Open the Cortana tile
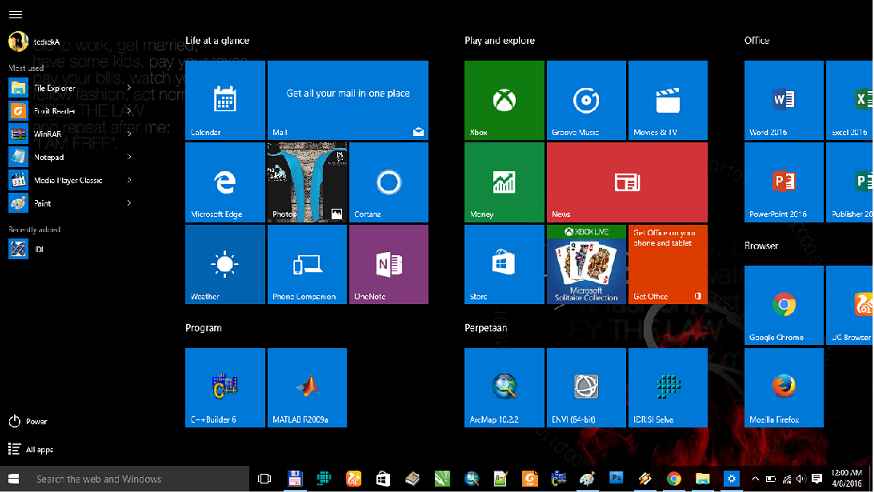Viewport: 874px width, 492px height. coord(389,182)
